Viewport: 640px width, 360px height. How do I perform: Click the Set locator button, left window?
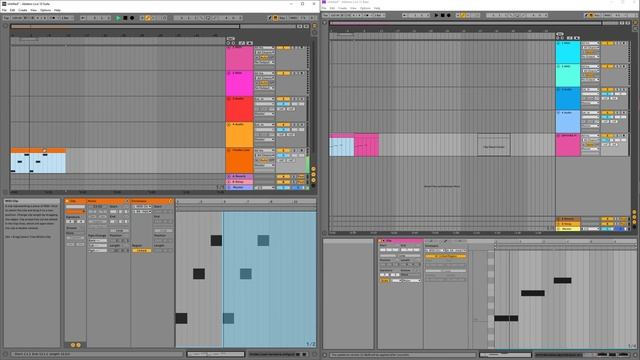(230, 38)
